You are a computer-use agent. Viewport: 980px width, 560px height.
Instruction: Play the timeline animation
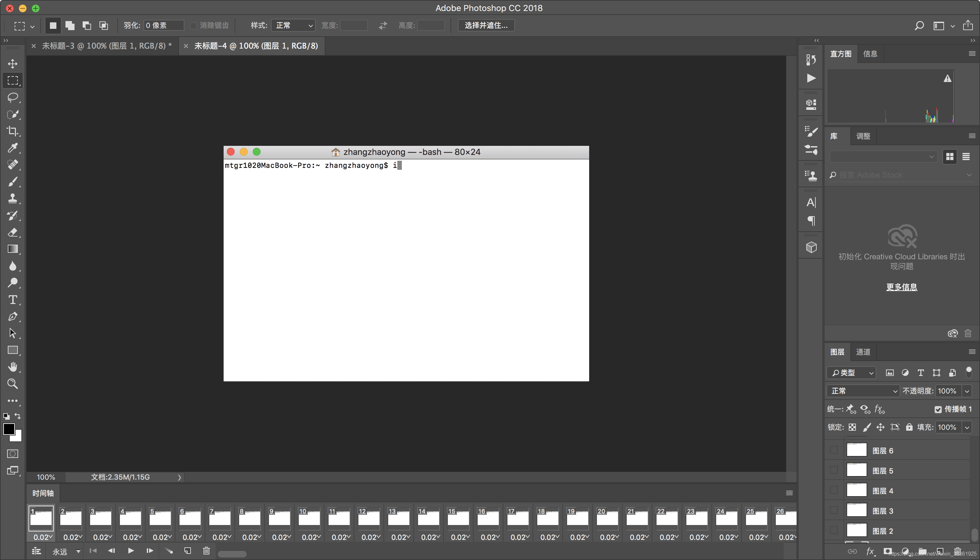[131, 551]
